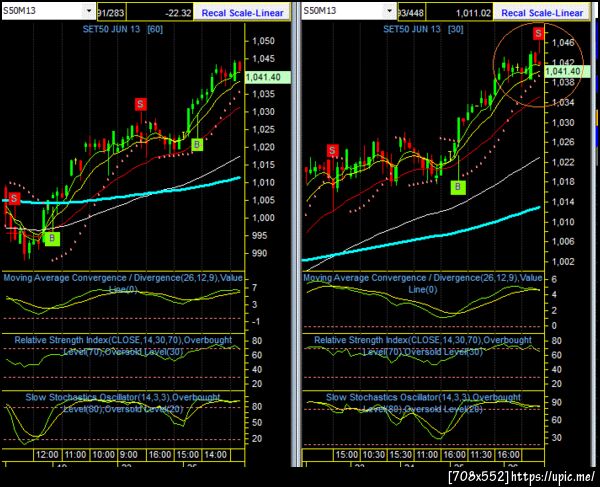Click the S sell marker on left chart's cyan line
Image resolution: width=600 pixels, height=487 pixels.
(14, 198)
